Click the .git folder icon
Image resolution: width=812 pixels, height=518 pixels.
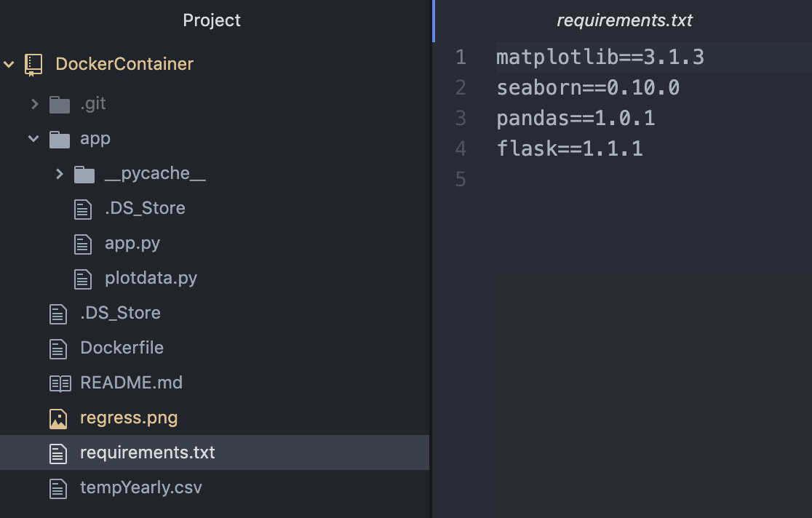[x=60, y=105]
